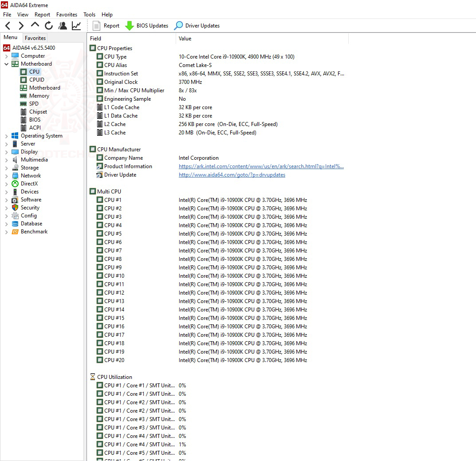Image resolution: width=476 pixels, height=461 pixels.
Task: Go forward with the right arrow icon
Action: pos(21,26)
